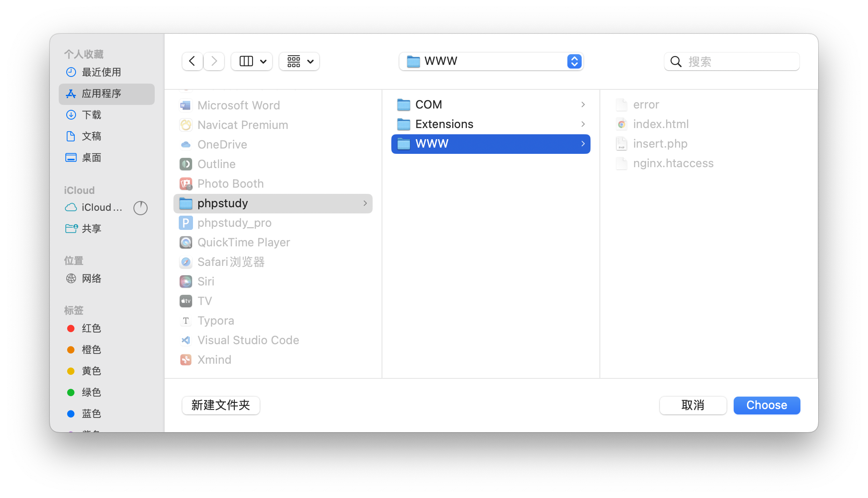Click the Visual Studio Code application icon
The image size is (868, 498).
click(x=186, y=340)
